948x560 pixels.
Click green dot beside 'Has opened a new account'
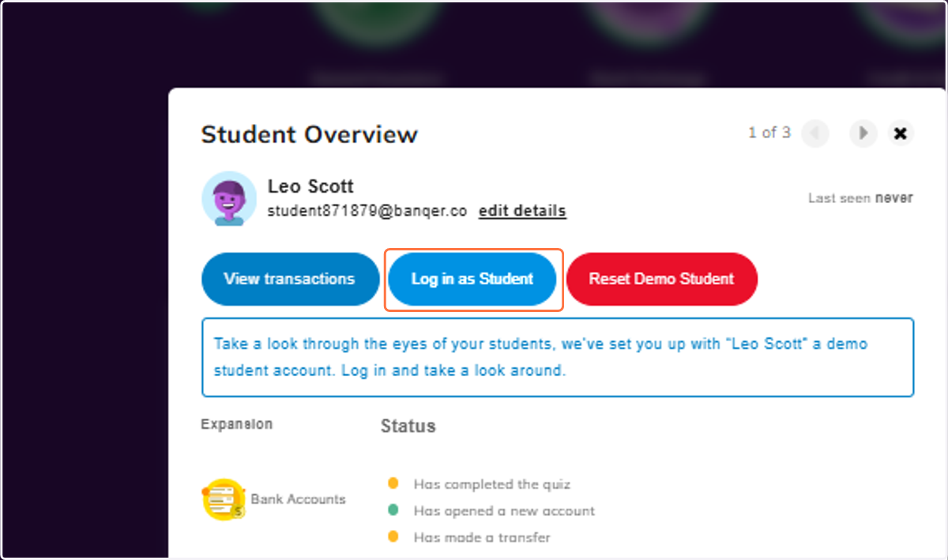point(393,510)
